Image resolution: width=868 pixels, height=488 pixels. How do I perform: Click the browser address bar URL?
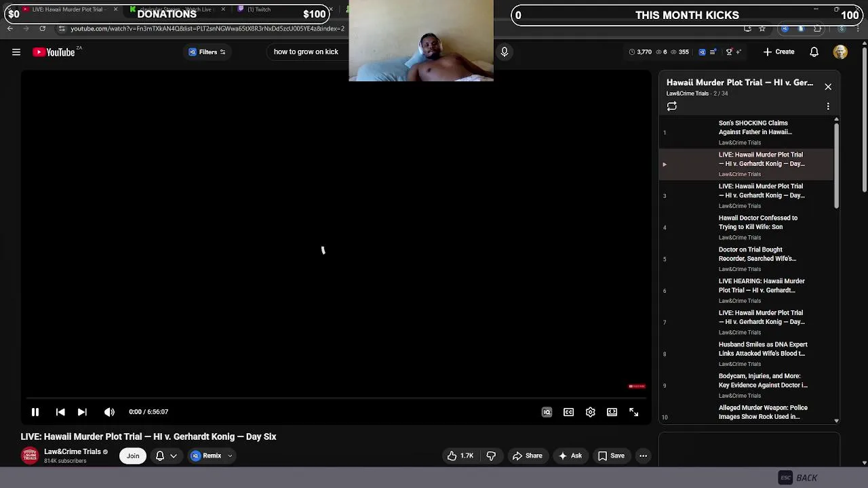(x=208, y=28)
